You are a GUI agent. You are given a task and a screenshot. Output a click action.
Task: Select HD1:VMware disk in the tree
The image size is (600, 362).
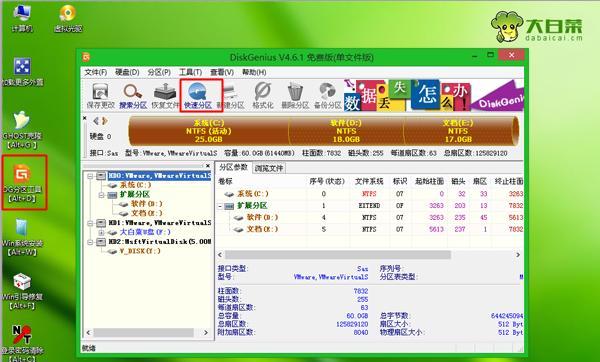click(x=160, y=223)
